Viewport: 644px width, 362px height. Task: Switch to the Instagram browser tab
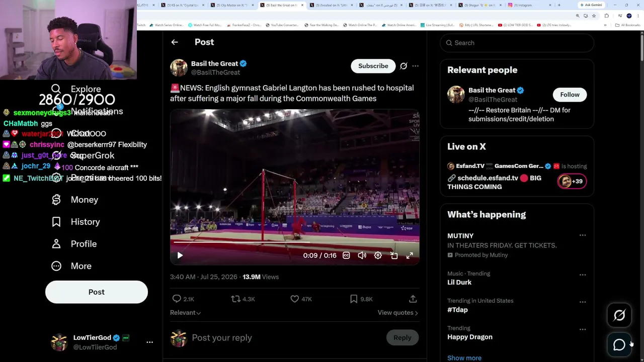coord(529,5)
